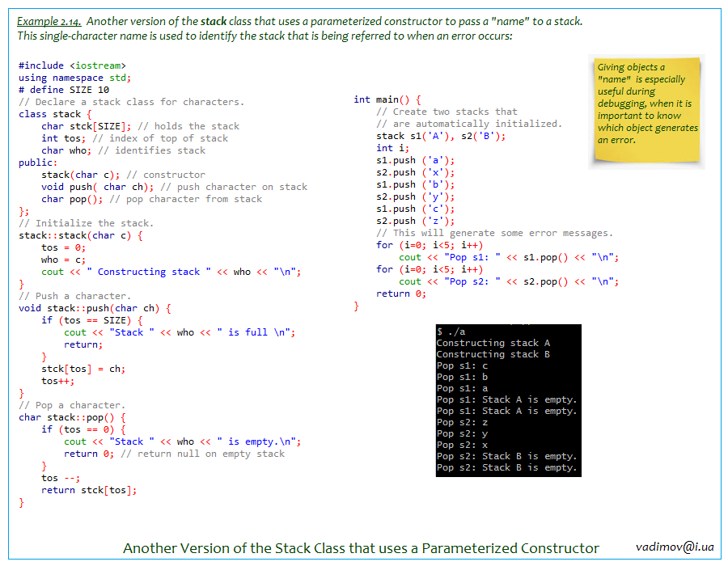Viewport: 728px width, 566px height.
Task: Click the 'int tos;' member declaration
Action: (134, 138)
